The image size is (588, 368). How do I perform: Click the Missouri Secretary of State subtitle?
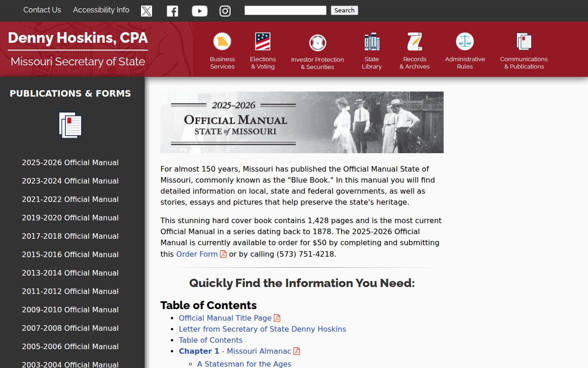click(78, 62)
